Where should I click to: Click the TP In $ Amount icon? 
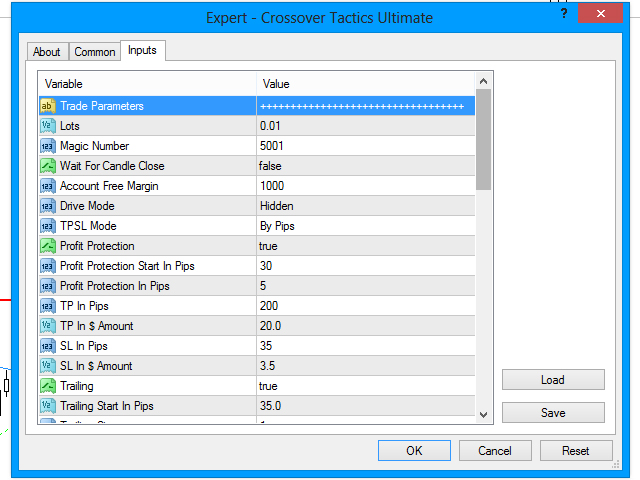(x=47, y=326)
